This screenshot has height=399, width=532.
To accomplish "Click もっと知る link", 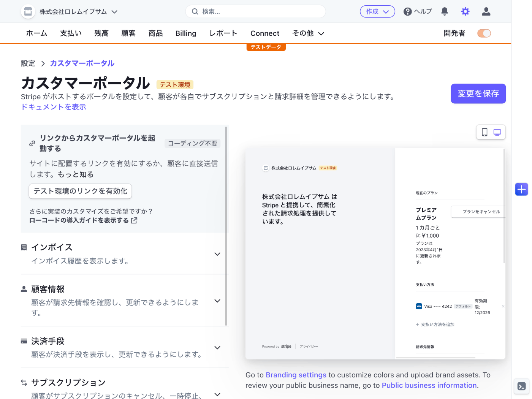I will (x=76, y=174).
